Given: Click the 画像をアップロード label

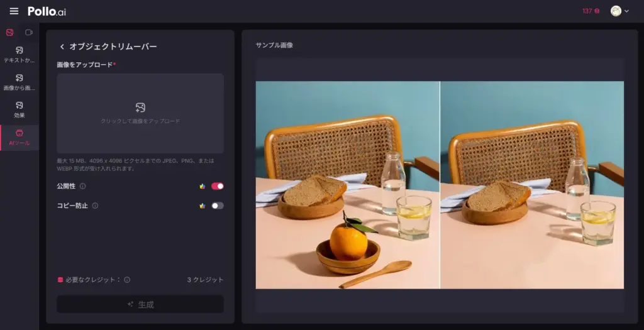Looking at the screenshot, I should coord(85,65).
